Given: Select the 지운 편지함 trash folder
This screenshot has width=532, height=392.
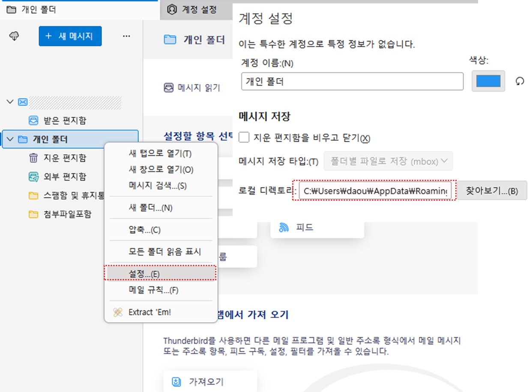Looking at the screenshot, I should click(x=64, y=158).
